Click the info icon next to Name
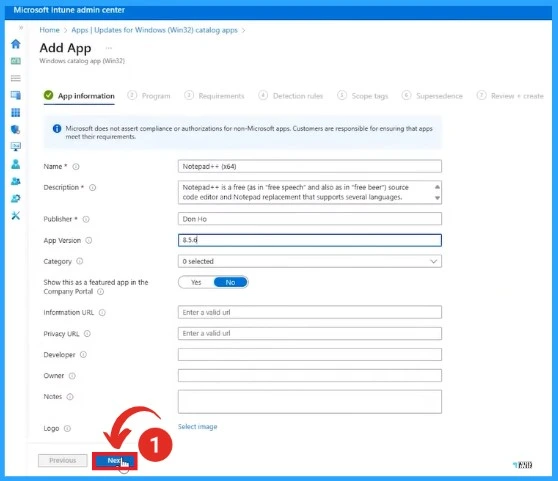This screenshot has height=481, width=558. 76,166
